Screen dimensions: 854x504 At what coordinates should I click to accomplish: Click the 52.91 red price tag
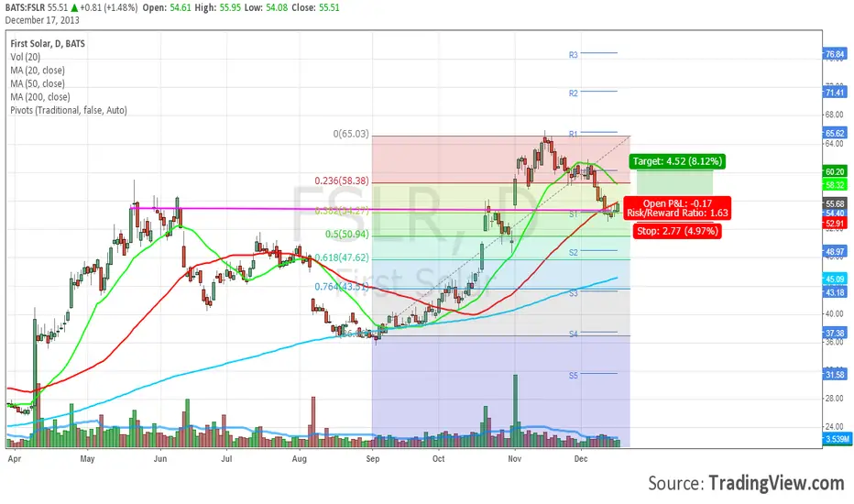coord(835,224)
